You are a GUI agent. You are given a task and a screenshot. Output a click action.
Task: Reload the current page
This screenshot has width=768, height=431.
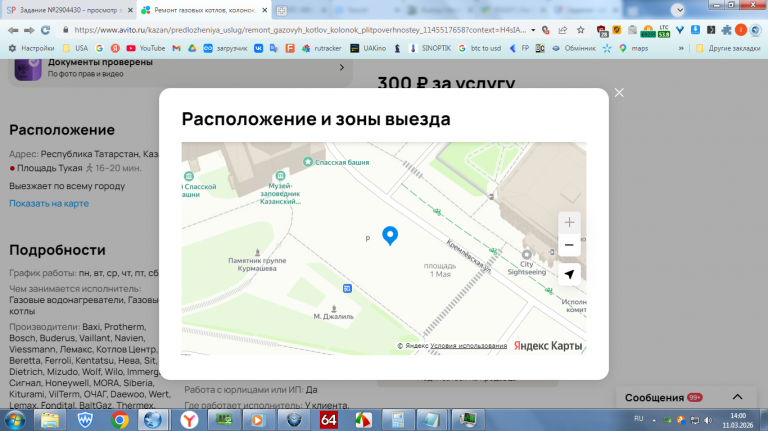(46, 30)
